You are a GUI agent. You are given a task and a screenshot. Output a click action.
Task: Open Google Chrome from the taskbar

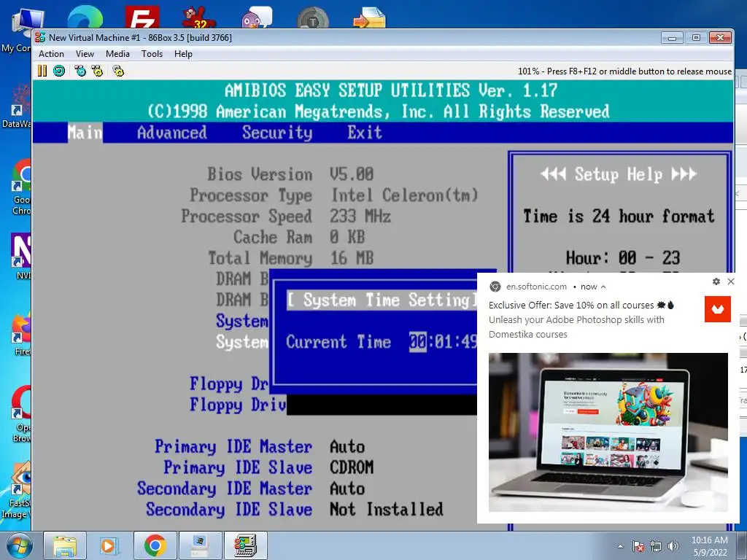pyautogui.click(x=155, y=545)
